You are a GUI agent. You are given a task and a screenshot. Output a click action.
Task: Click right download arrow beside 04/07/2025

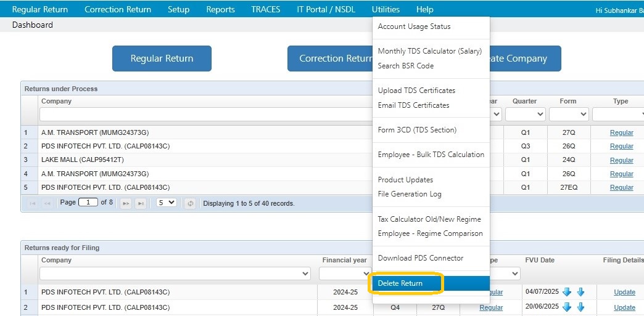click(580, 292)
